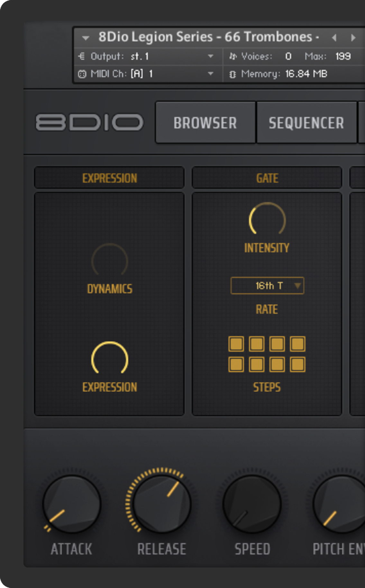Click the 8DIO logo
Viewport: 365px width, 588px height.
pos(89,122)
